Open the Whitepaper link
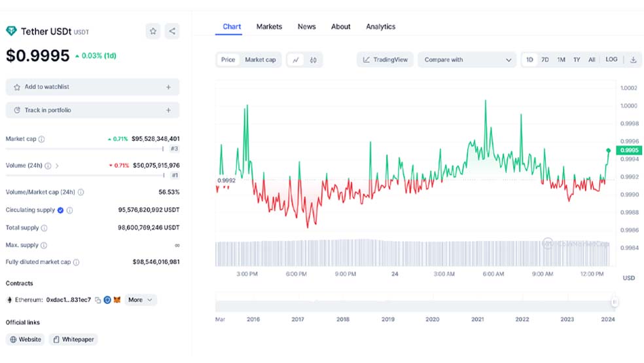This screenshot has height=363, width=644. click(x=73, y=339)
